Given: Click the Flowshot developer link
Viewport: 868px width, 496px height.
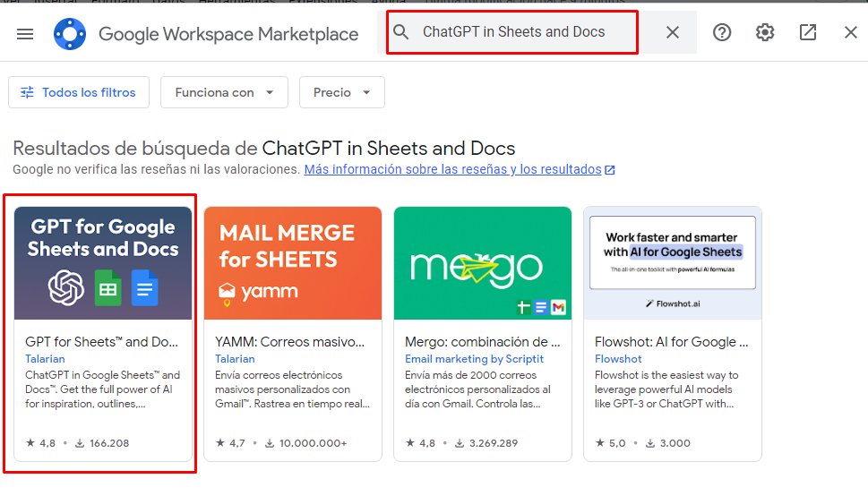Looking at the screenshot, I should point(618,359).
